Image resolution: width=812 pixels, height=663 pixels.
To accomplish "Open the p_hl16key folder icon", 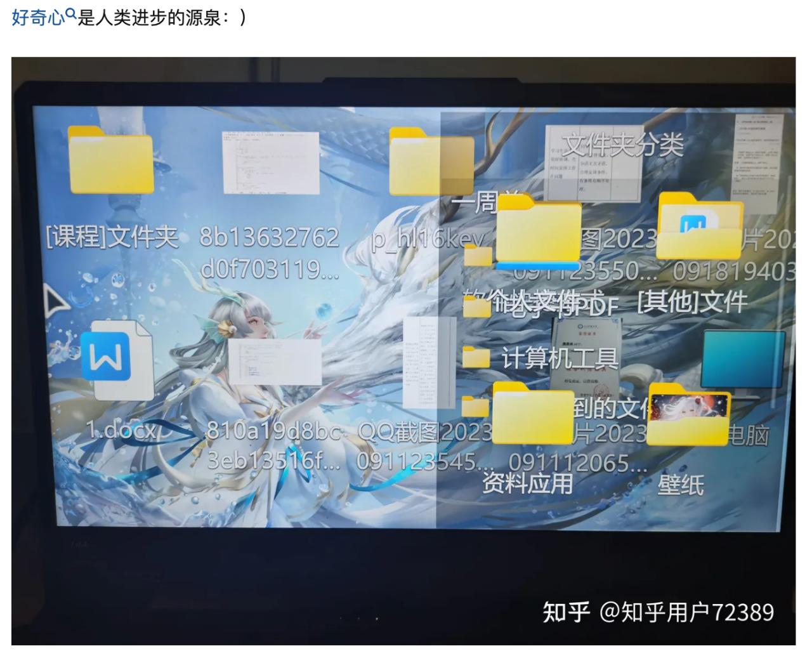I will point(430,162).
